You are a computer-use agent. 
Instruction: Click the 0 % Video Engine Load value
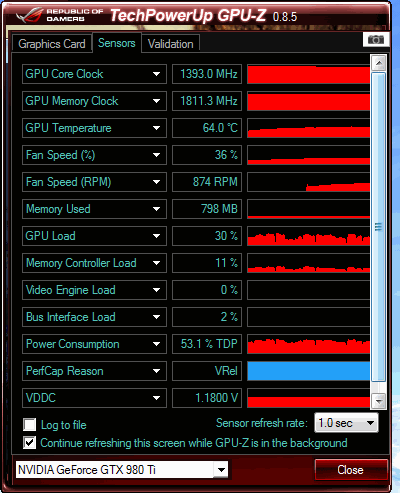[x=207, y=290]
